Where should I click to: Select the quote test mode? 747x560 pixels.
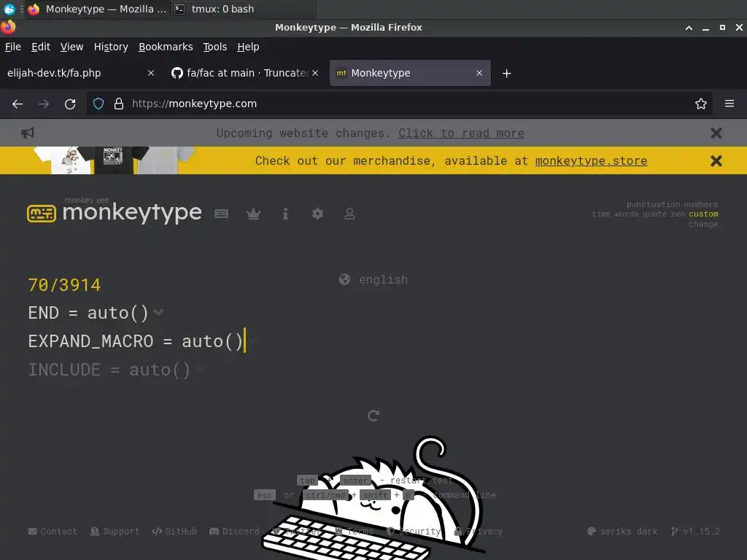point(654,214)
